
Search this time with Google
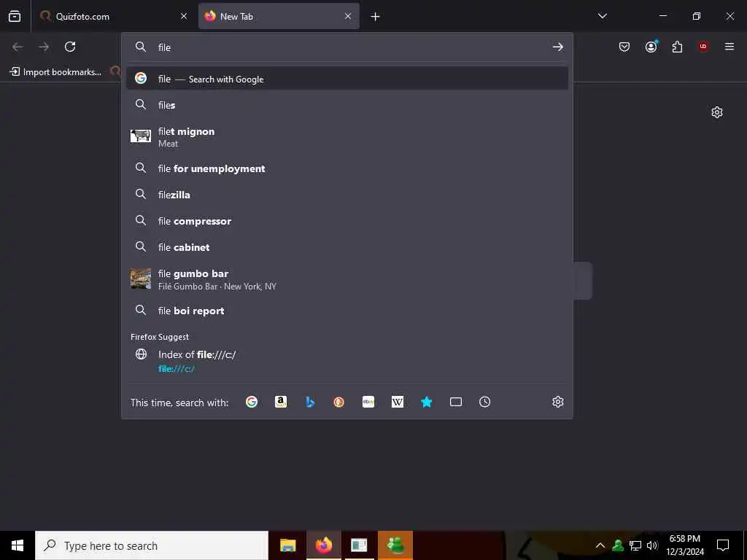coord(252,402)
